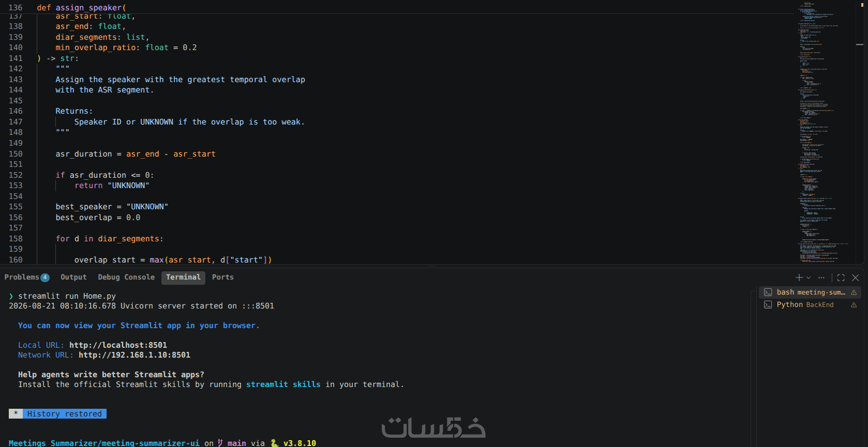Click the main git branch name in prompt
The image size is (868, 447).
pyautogui.click(x=237, y=443)
